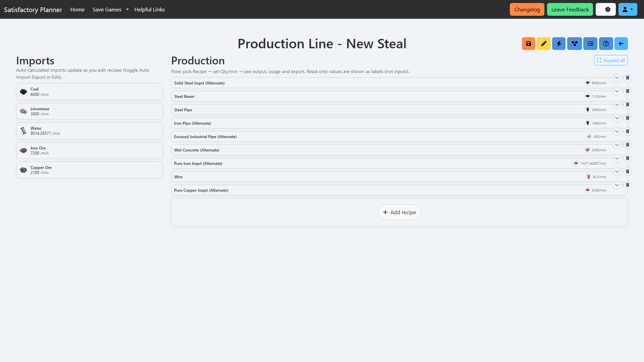The image size is (644, 362).
Task: Go back using the arrow icon
Action: [x=621, y=44]
